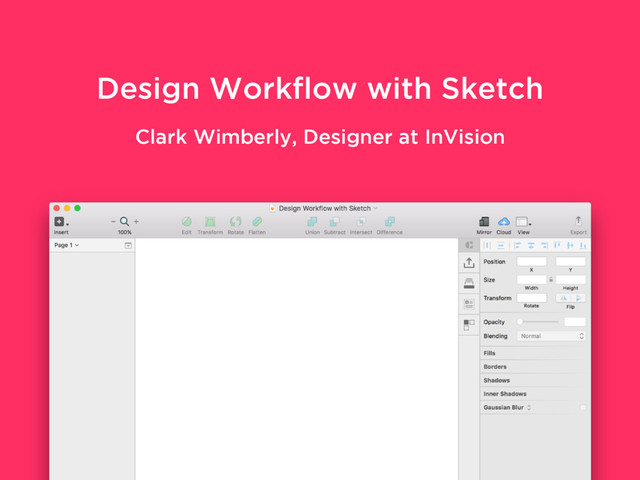Open the Craft library tray icon
The width and height of the screenshot is (640, 480).
pos(469,283)
